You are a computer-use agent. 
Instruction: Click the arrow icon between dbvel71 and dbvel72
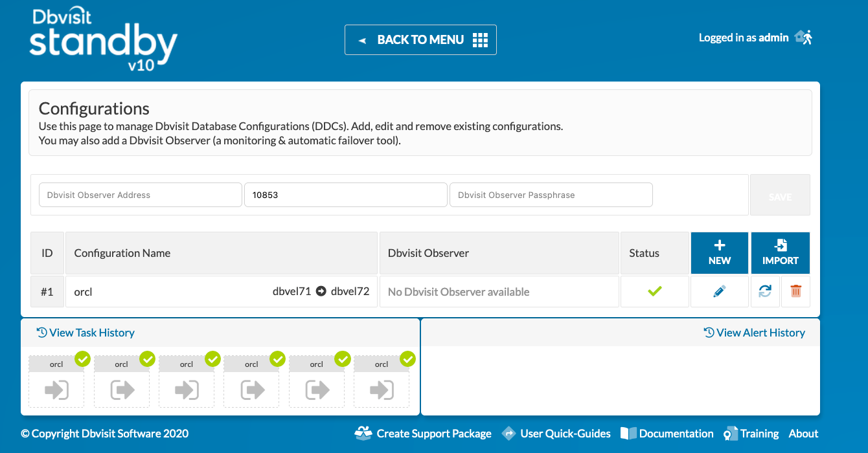tap(321, 291)
